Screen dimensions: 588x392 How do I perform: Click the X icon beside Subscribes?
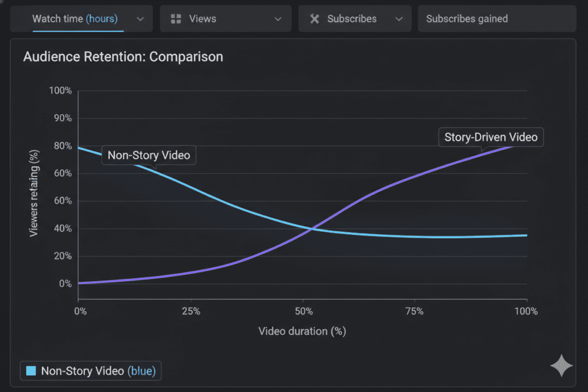point(314,19)
